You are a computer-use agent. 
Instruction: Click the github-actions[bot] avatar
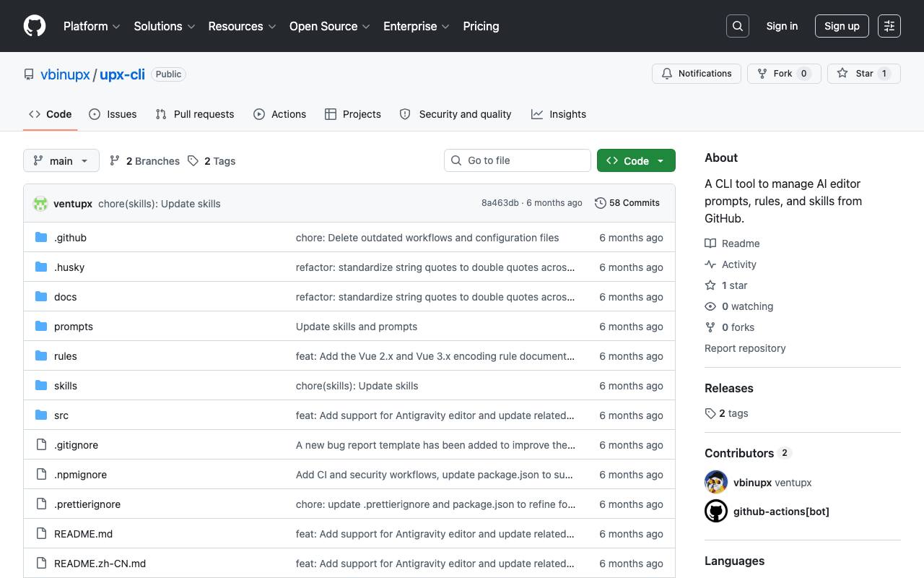[716, 512]
